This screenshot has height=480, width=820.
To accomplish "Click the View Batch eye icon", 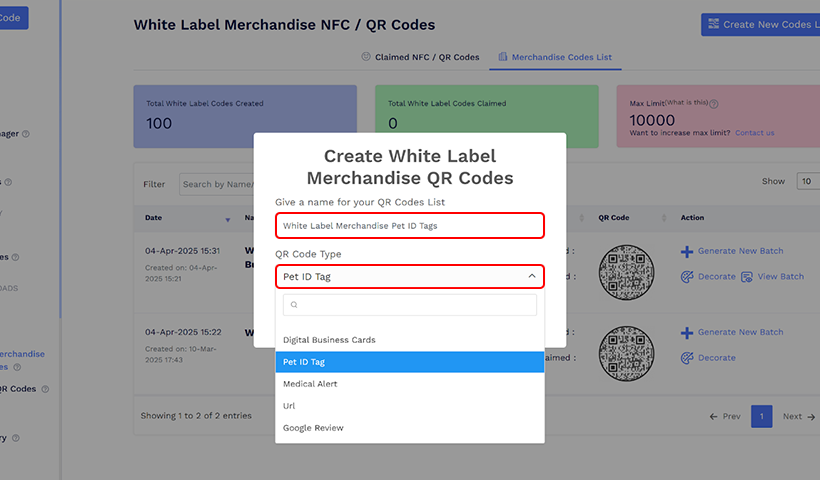I will 746,277.
